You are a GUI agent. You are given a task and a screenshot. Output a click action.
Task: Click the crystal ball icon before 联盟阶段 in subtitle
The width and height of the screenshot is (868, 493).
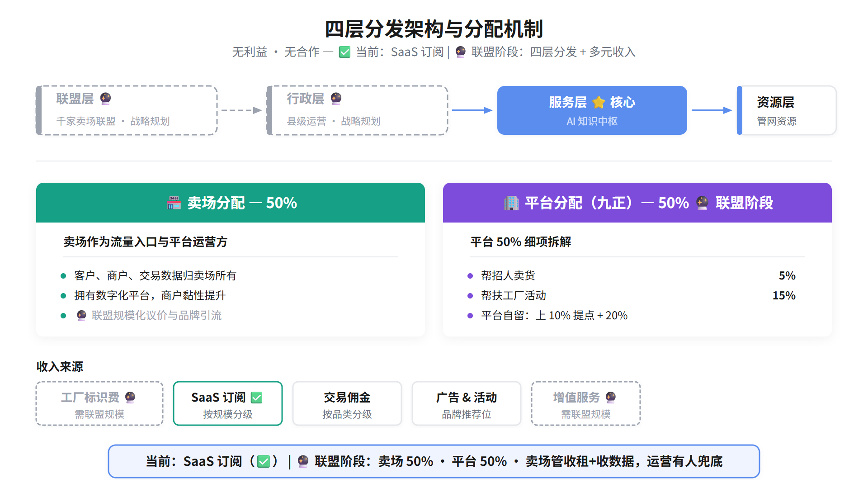(x=461, y=52)
